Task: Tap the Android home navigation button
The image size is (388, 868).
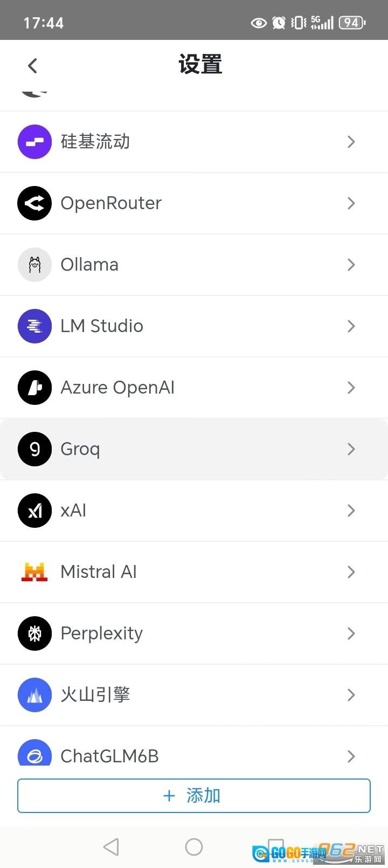Action: [194, 847]
